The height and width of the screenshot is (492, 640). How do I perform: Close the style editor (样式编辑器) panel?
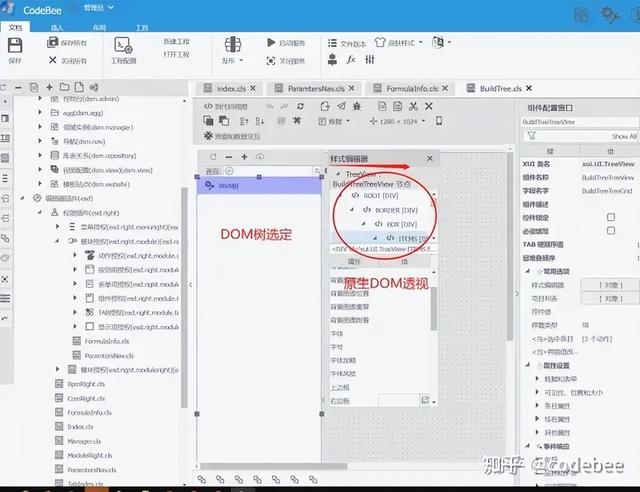pos(430,158)
